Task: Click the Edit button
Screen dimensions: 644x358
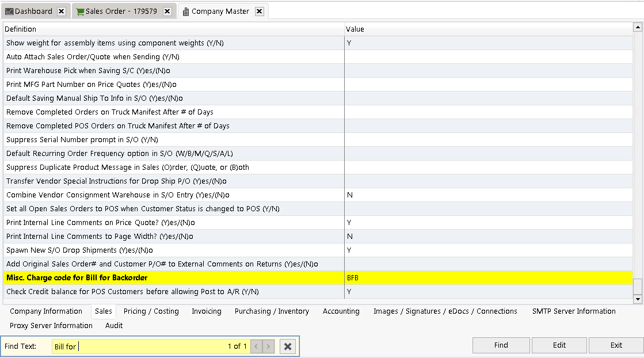Action: [x=559, y=345]
